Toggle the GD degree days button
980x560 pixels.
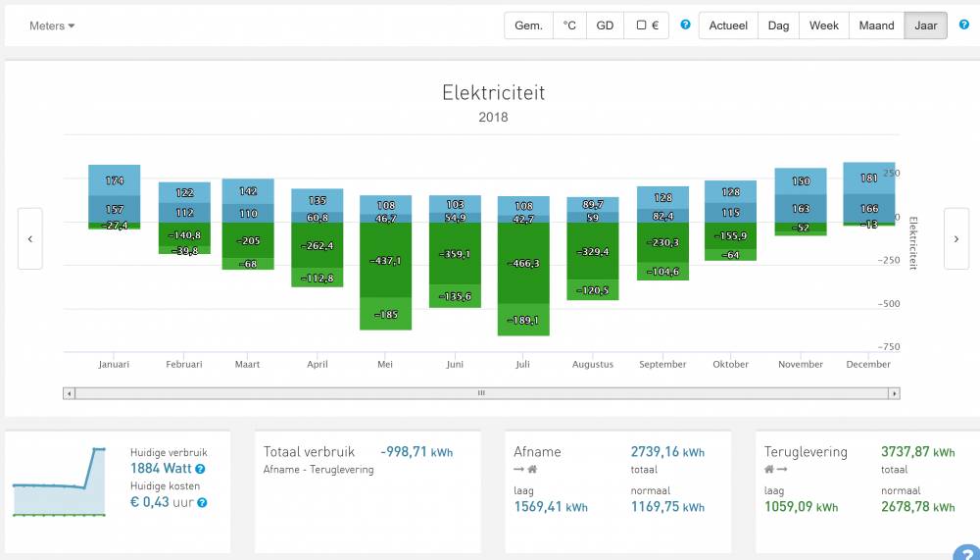(x=605, y=25)
